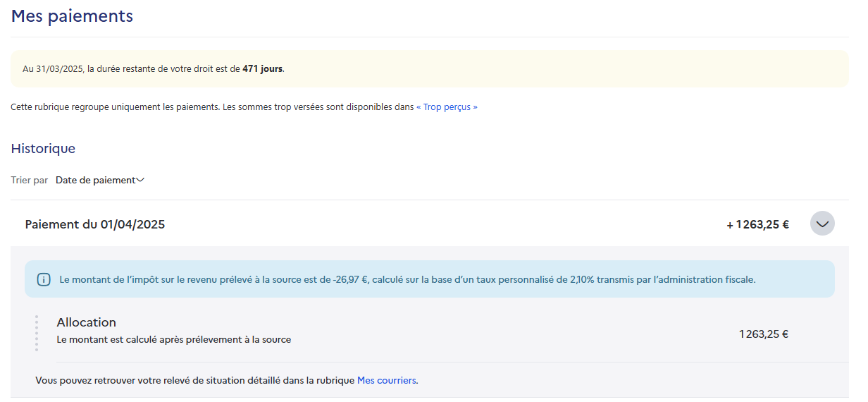Click the dotted icon beside Allocation
The height and width of the screenshot is (402, 868).
point(37,333)
